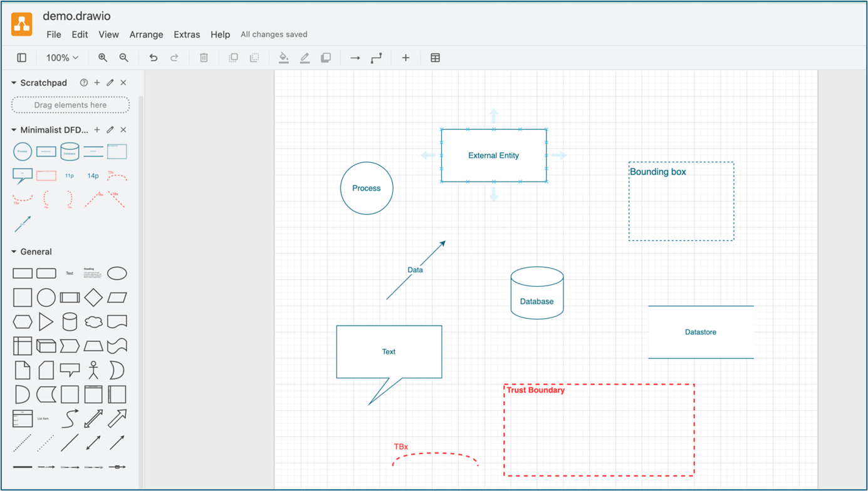Click the Trust Boundary label on canvas
This screenshot has width=868, height=491.
coord(536,390)
